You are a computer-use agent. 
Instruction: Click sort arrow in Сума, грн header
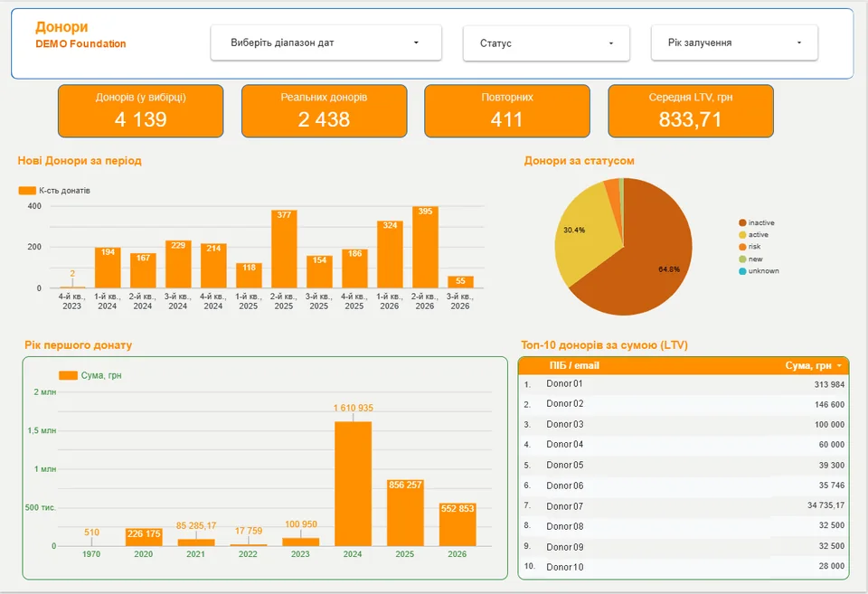(840, 366)
